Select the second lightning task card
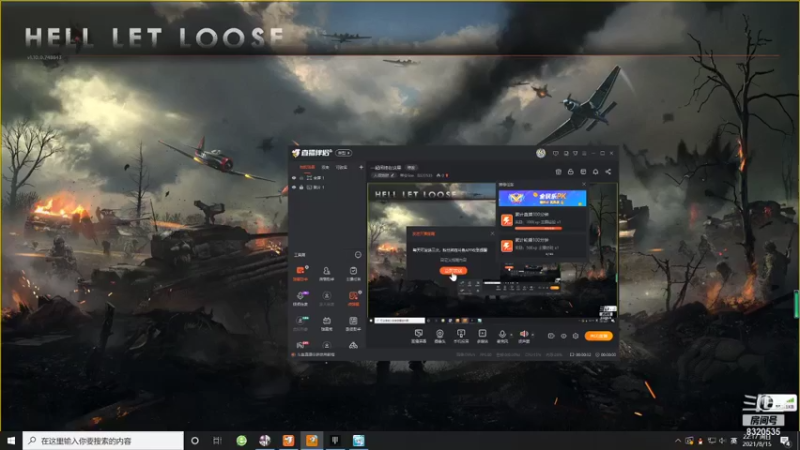 542,246
